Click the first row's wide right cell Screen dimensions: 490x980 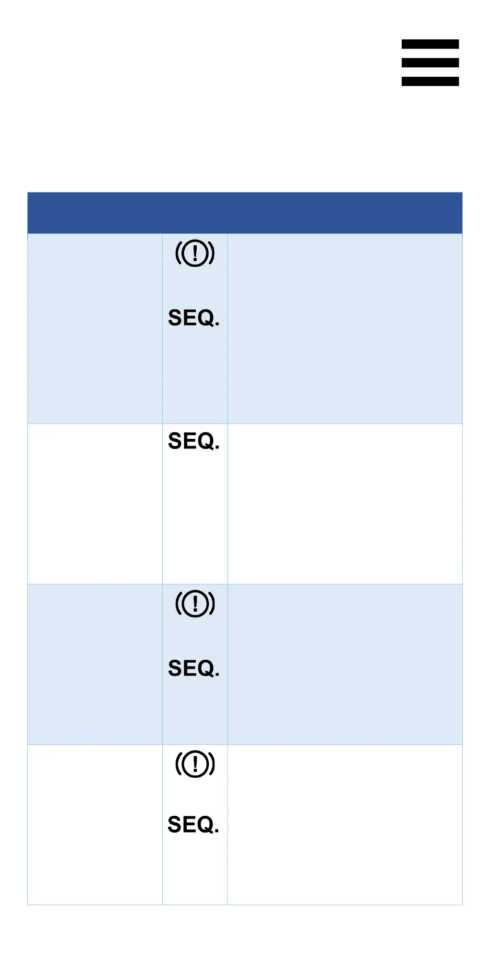click(x=345, y=329)
